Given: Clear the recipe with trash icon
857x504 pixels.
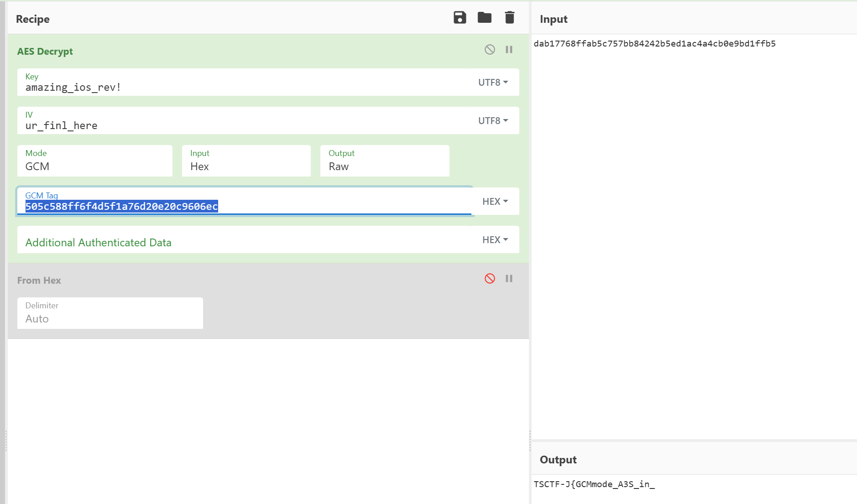Looking at the screenshot, I should pyautogui.click(x=509, y=18).
